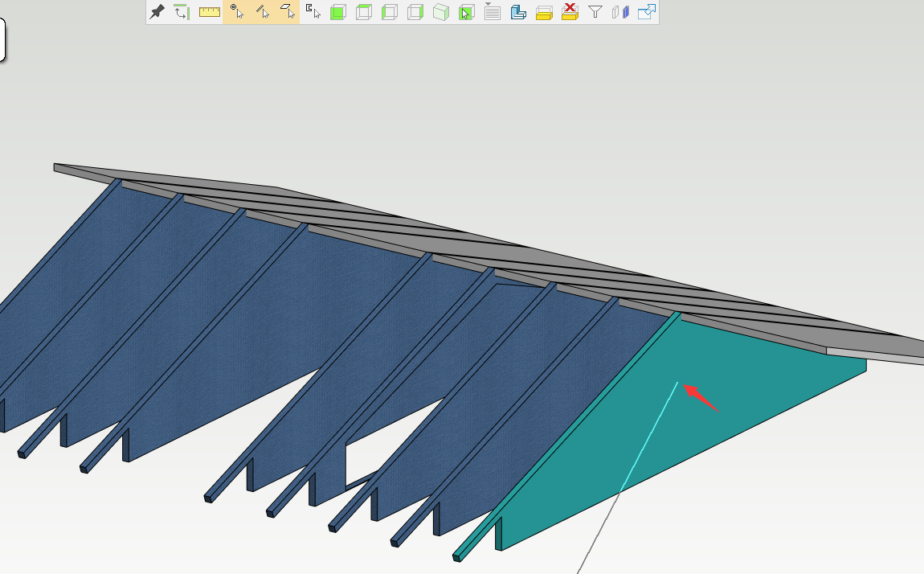Open the funnel filter tool

tap(595, 12)
